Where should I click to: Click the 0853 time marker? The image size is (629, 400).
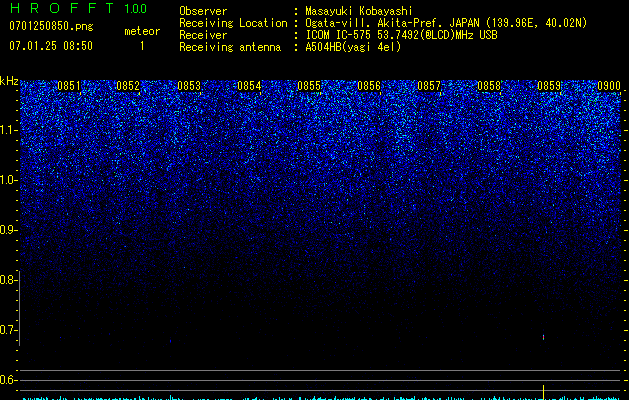[x=189, y=86]
